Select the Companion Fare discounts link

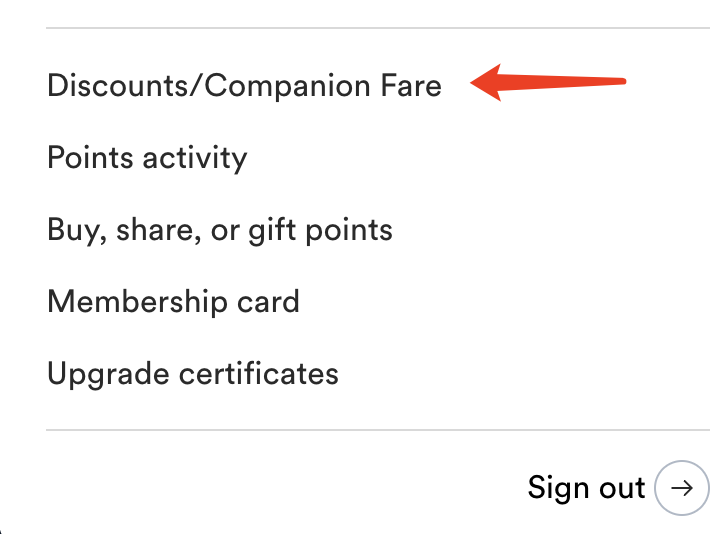tap(244, 86)
